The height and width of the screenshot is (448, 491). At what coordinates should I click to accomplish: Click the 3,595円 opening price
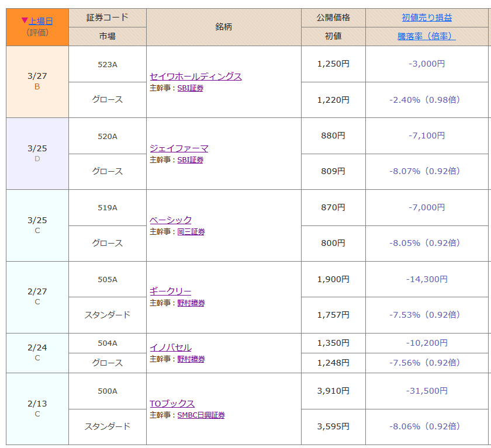click(333, 426)
